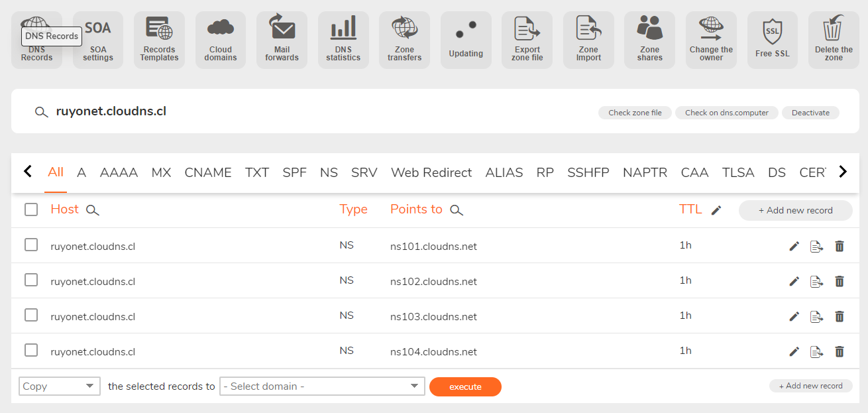This screenshot has width=868, height=413.
Task: Switch to the All records tab
Action: pos(56,172)
